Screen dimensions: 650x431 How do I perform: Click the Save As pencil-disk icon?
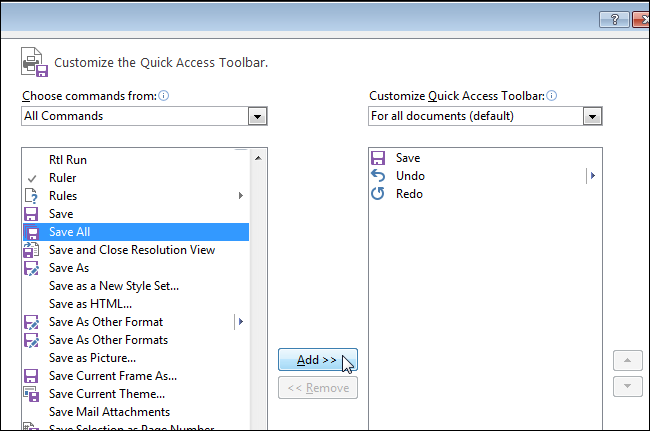point(31,268)
